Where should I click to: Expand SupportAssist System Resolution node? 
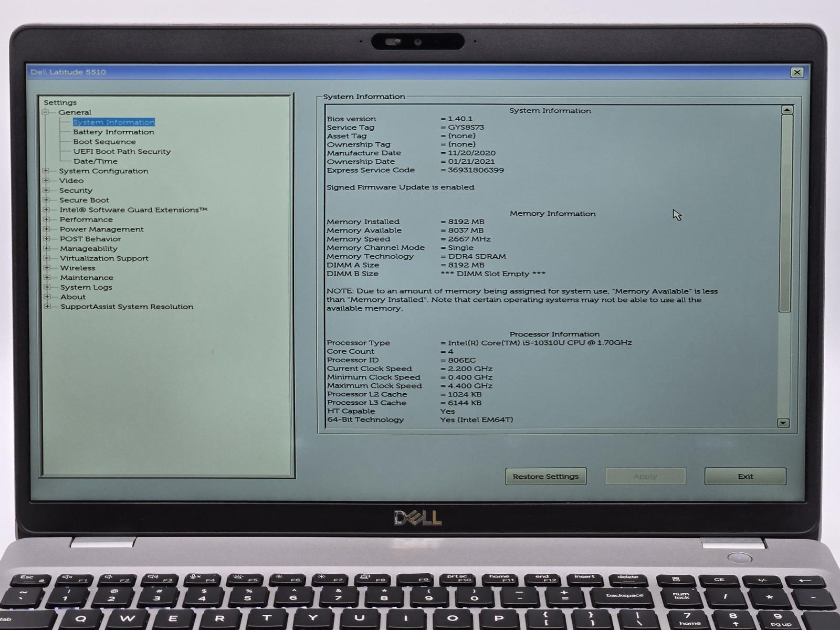point(47,307)
